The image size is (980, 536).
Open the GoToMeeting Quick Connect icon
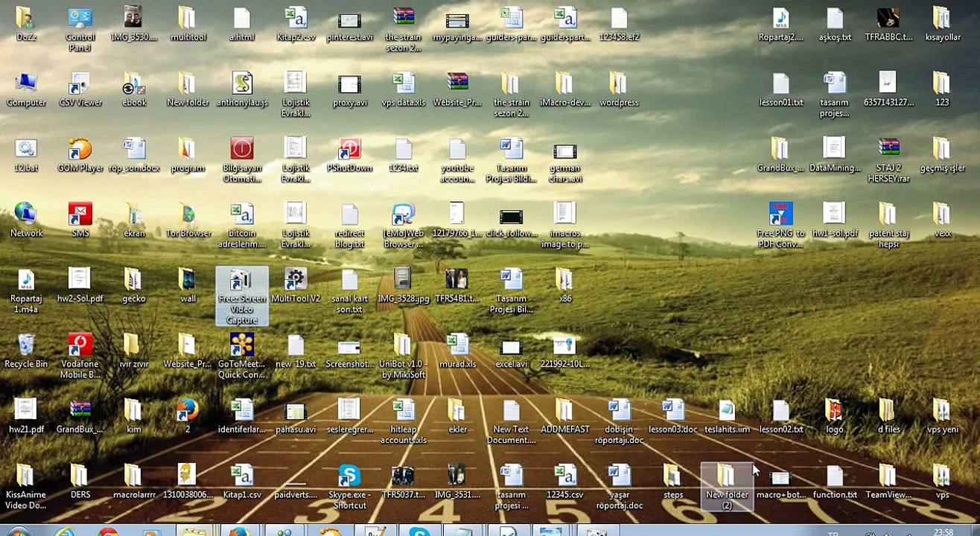tap(242, 347)
